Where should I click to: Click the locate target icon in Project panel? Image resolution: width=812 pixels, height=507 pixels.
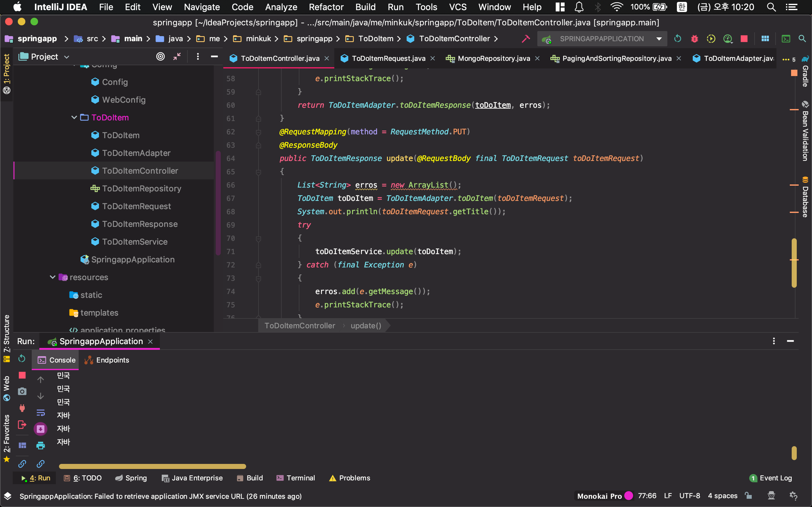pyautogui.click(x=160, y=57)
